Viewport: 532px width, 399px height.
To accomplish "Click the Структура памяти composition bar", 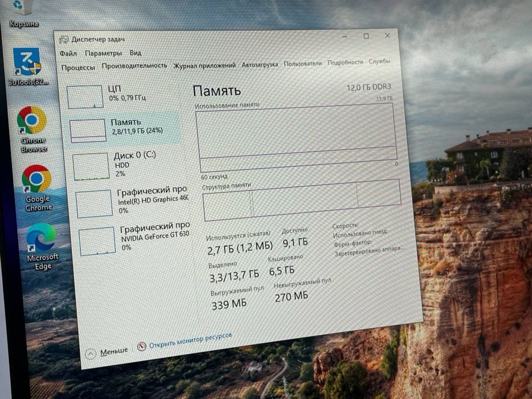I will 302,200.
